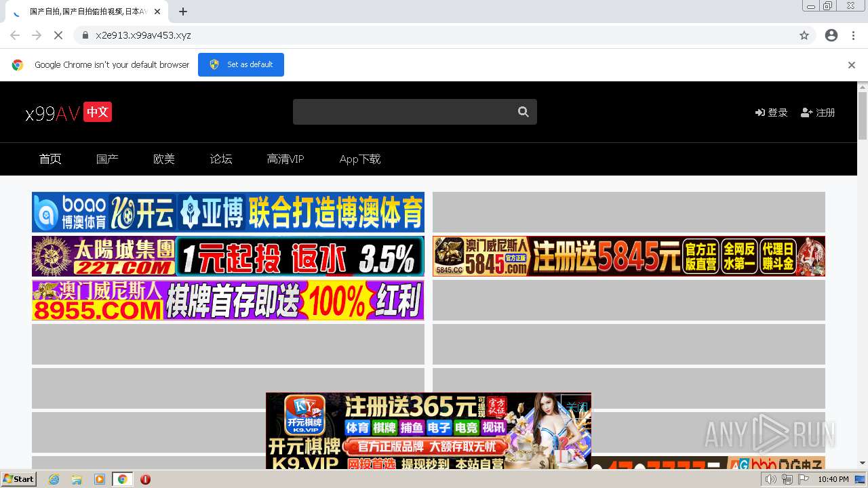Image resolution: width=868 pixels, height=488 pixels.
Task: Select the 高清VIP navigation tab
Action: pyautogui.click(x=285, y=159)
